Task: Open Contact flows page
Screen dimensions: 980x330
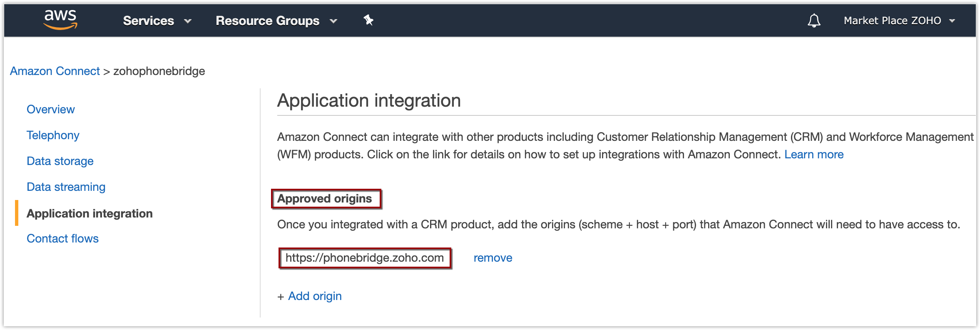Action: pyautogui.click(x=62, y=239)
